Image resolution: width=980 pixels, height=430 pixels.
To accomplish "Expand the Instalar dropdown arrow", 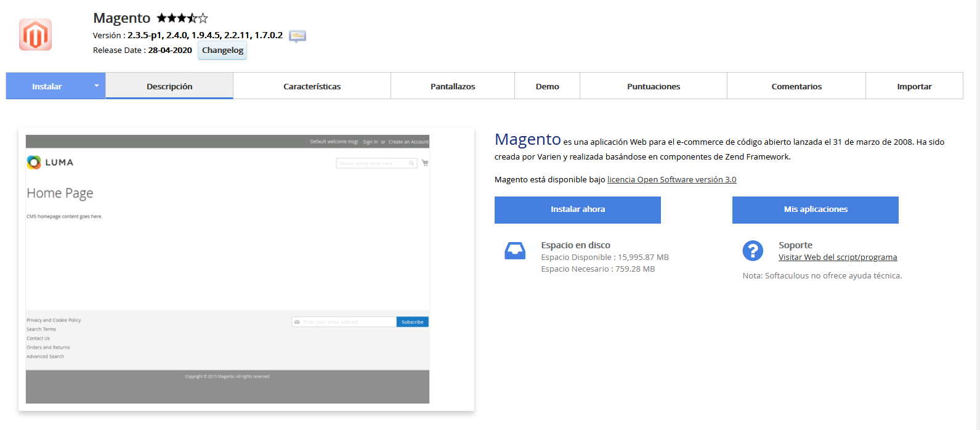I will click(97, 86).
